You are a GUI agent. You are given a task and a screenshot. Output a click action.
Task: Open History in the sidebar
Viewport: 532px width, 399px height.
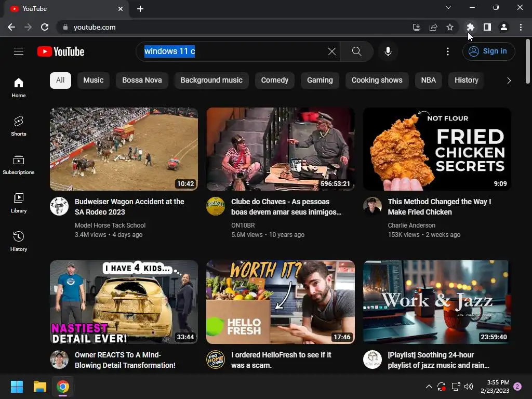pos(19,241)
